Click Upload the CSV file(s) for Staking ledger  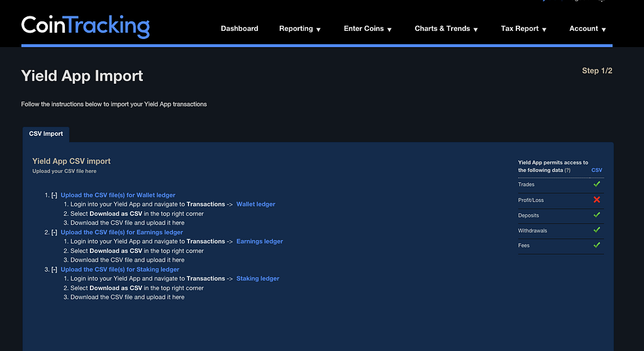click(120, 270)
